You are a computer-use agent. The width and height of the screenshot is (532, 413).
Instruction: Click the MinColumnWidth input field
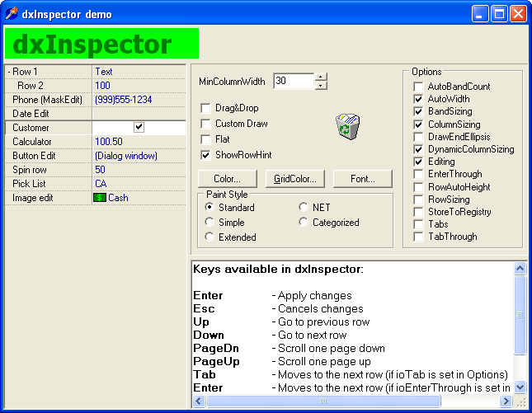(x=294, y=81)
